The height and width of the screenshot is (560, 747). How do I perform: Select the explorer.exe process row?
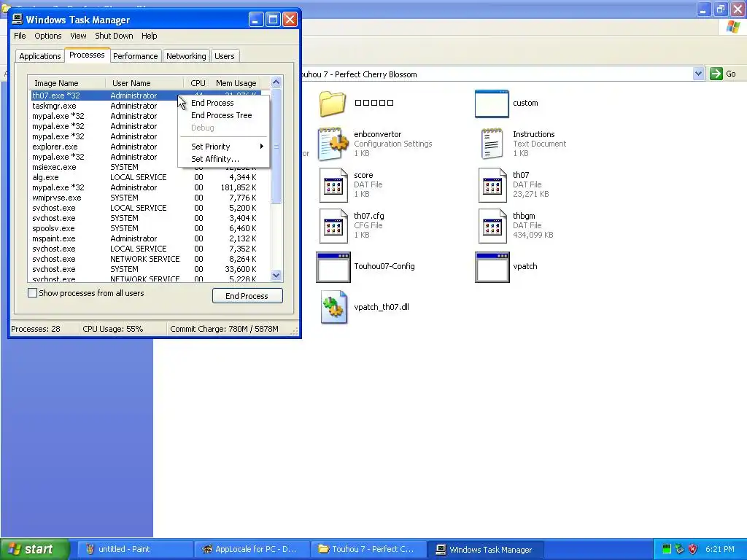pyautogui.click(x=102, y=147)
